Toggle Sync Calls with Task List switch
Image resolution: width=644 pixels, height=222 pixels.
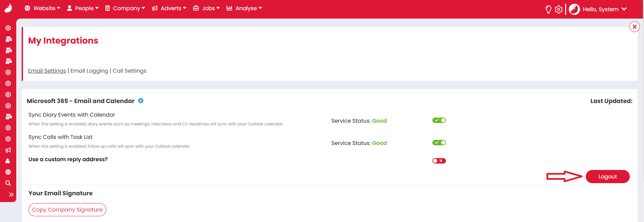pyautogui.click(x=439, y=143)
